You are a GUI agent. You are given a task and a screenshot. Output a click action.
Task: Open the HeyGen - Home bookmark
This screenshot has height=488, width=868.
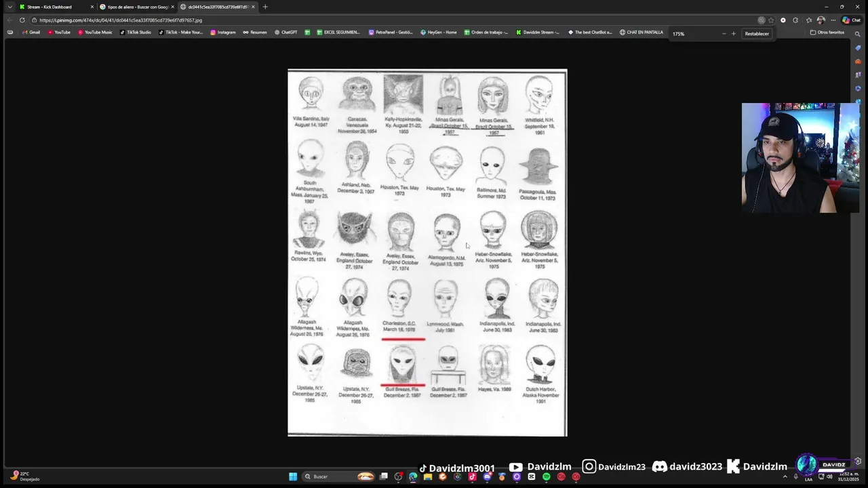[439, 33]
